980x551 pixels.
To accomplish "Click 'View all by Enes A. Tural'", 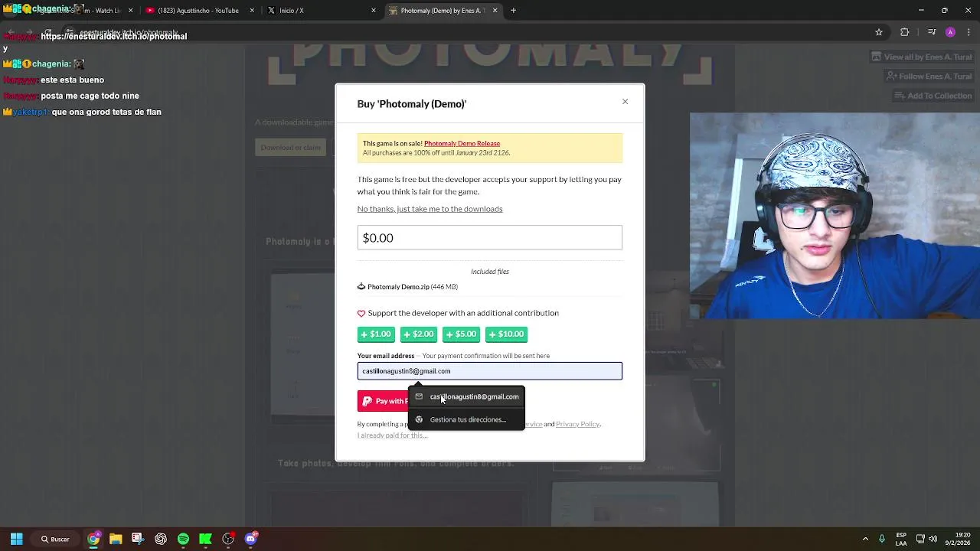I will 921,57.
